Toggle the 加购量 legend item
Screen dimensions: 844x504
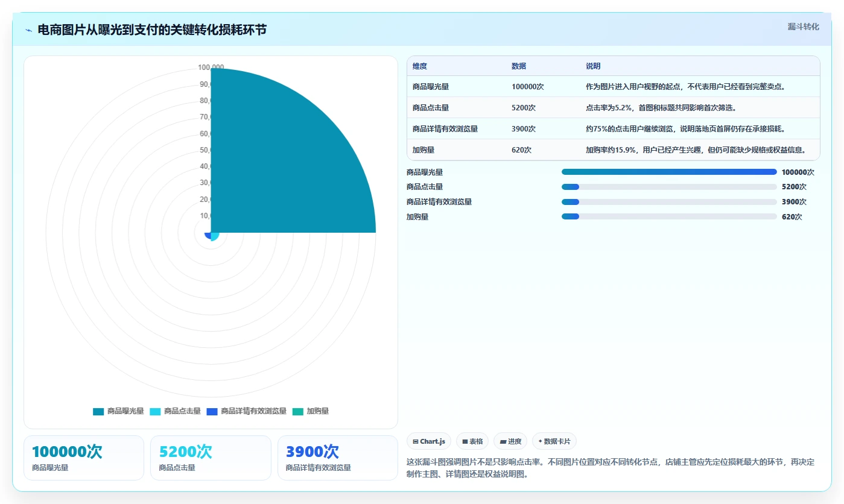[311, 411]
